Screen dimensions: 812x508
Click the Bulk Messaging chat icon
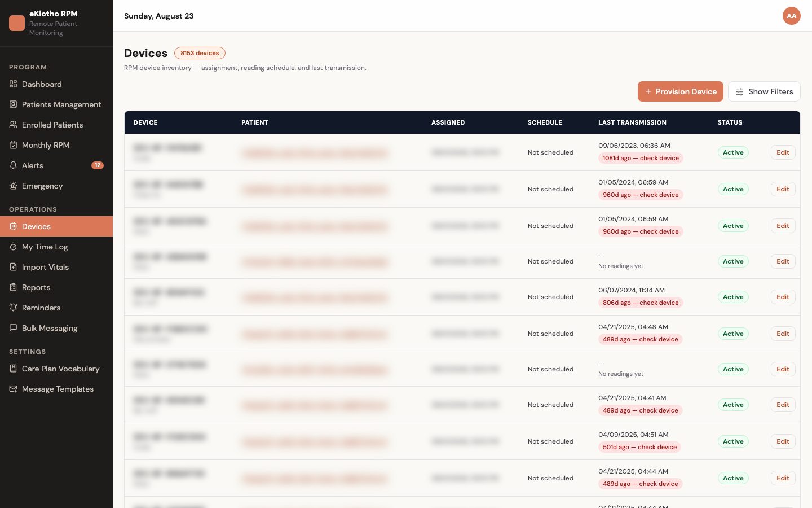(x=13, y=328)
